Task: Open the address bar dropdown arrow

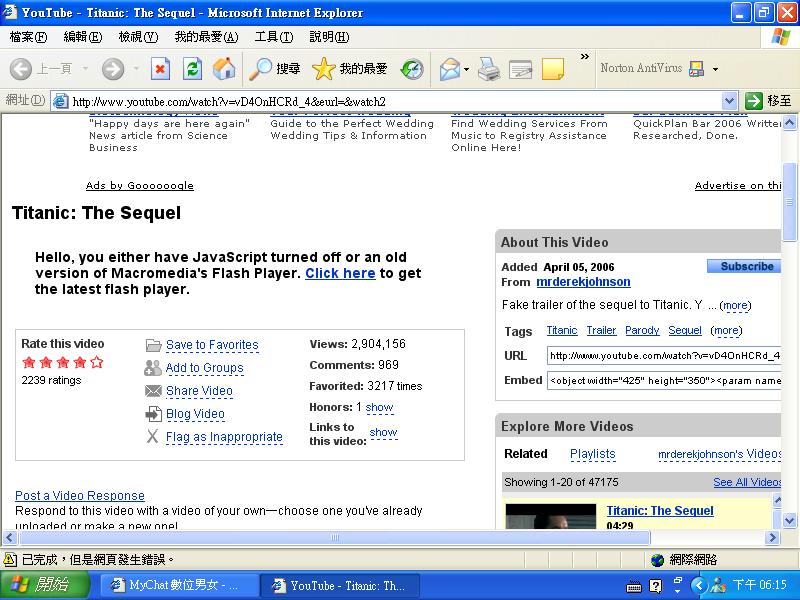Action: pos(730,101)
